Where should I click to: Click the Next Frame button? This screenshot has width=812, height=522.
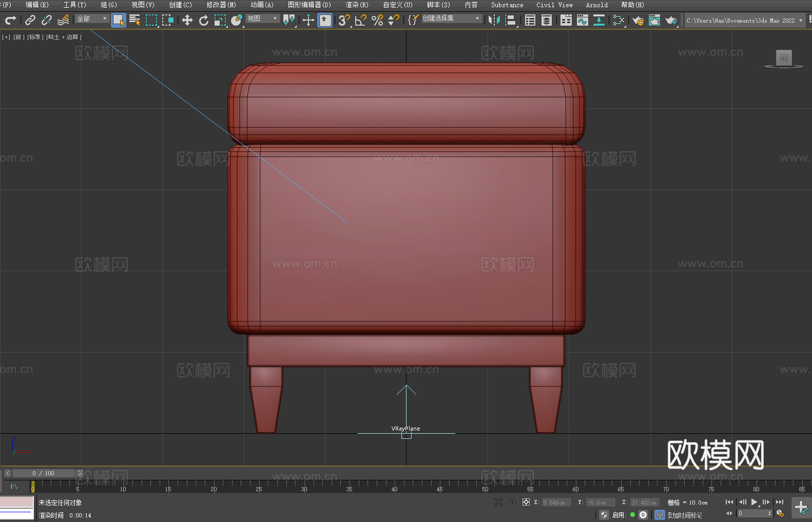766,502
